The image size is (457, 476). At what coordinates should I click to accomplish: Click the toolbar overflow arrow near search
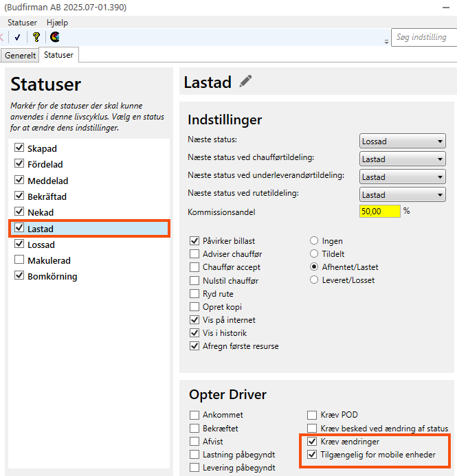click(x=386, y=42)
